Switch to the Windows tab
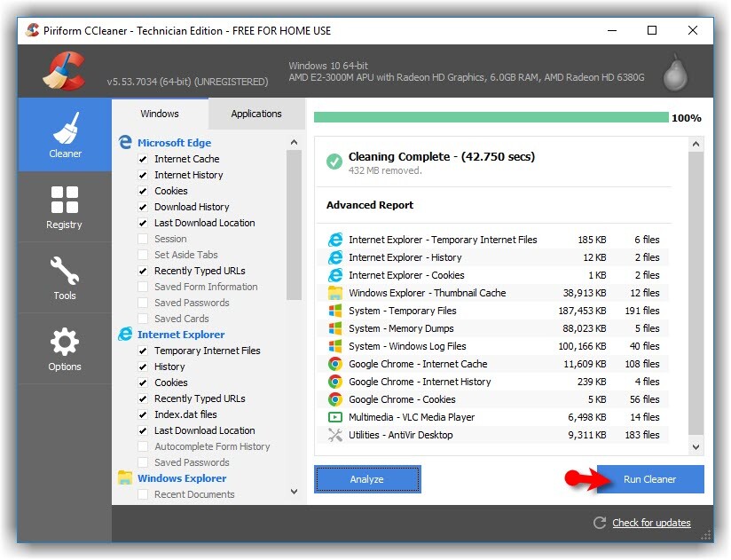 click(160, 114)
